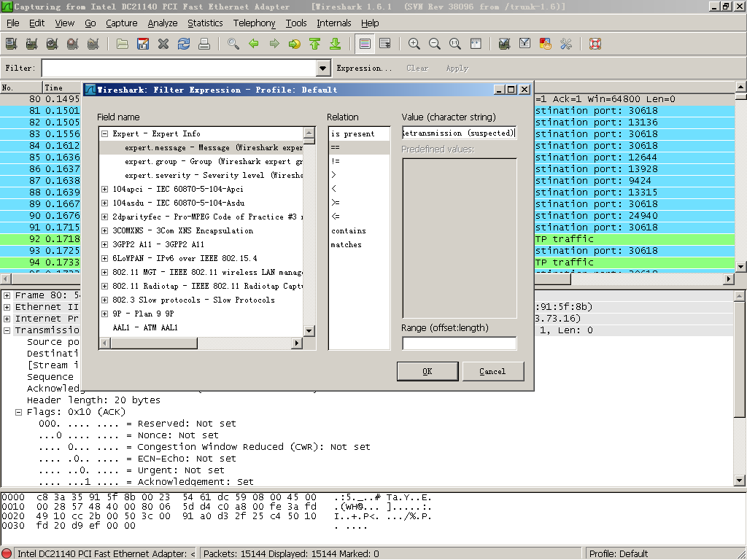747x560 pixels.
Task: Select the 'is present' relation
Action: pos(359,134)
